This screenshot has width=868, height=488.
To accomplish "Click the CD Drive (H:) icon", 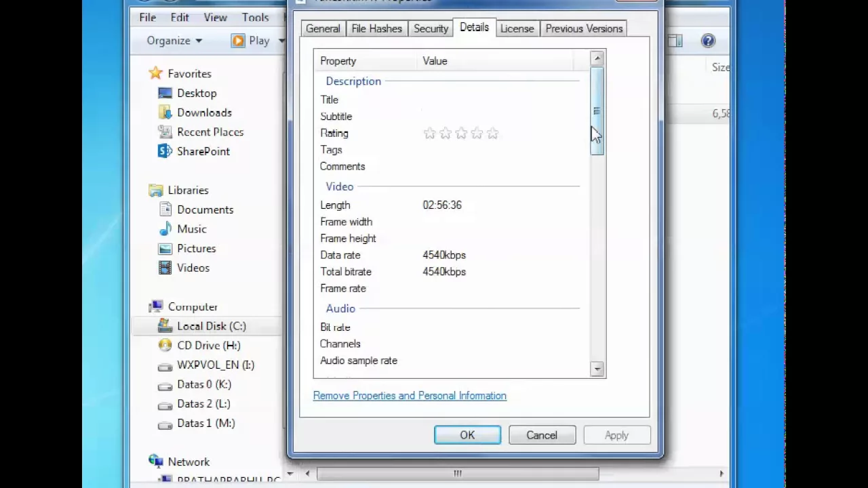I will tap(165, 346).
